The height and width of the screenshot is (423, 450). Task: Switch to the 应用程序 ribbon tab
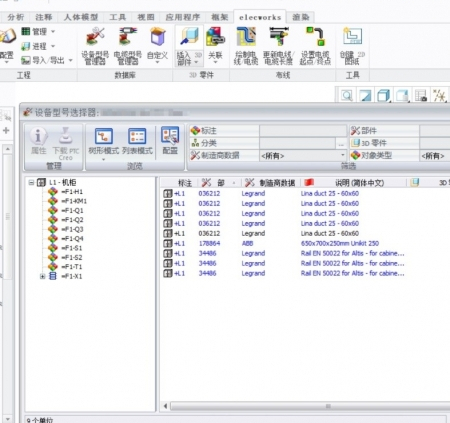[x=183, y=17]
